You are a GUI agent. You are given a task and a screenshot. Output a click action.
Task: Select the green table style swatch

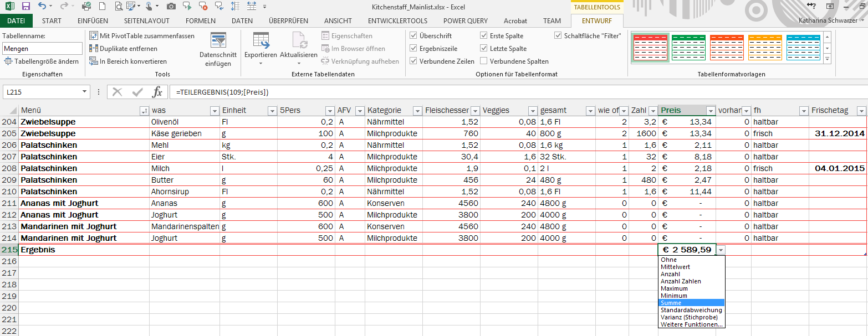coord(688,48)
